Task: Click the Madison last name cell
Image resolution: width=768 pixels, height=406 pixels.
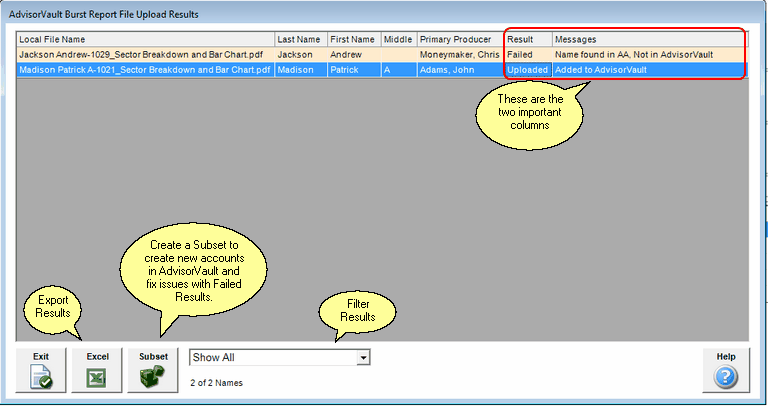Action: (x=301, y=70)
